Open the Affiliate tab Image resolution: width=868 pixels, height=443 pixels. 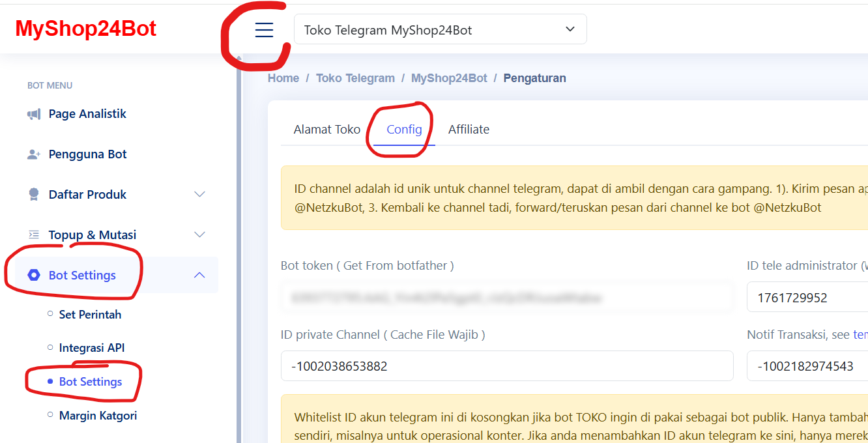[x=469, y=129]
